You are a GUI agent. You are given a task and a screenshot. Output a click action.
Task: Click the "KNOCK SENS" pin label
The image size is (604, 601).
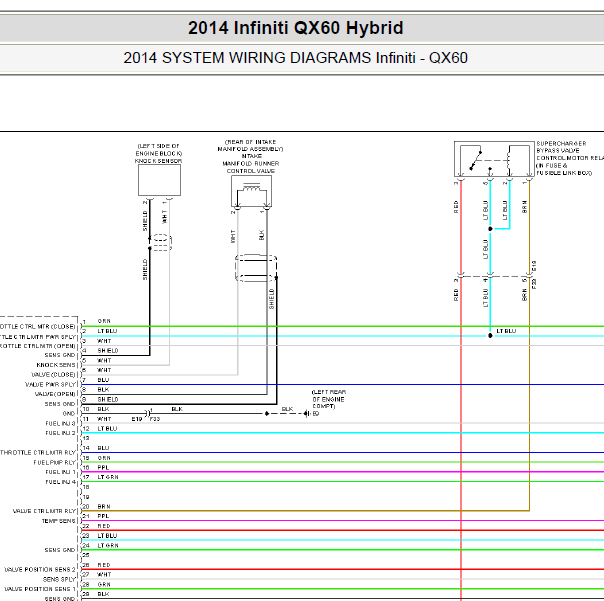pyautogui.click(x=56, y=365)
